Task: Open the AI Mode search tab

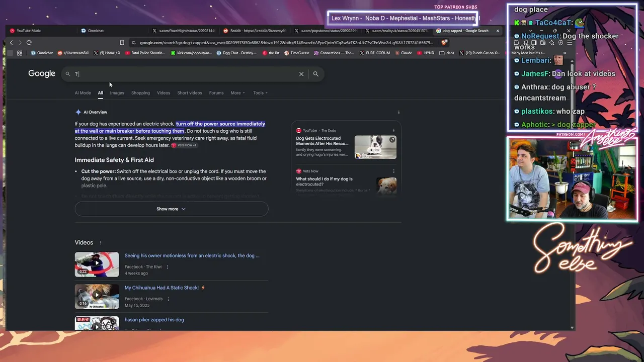Action: pos(83,93)
